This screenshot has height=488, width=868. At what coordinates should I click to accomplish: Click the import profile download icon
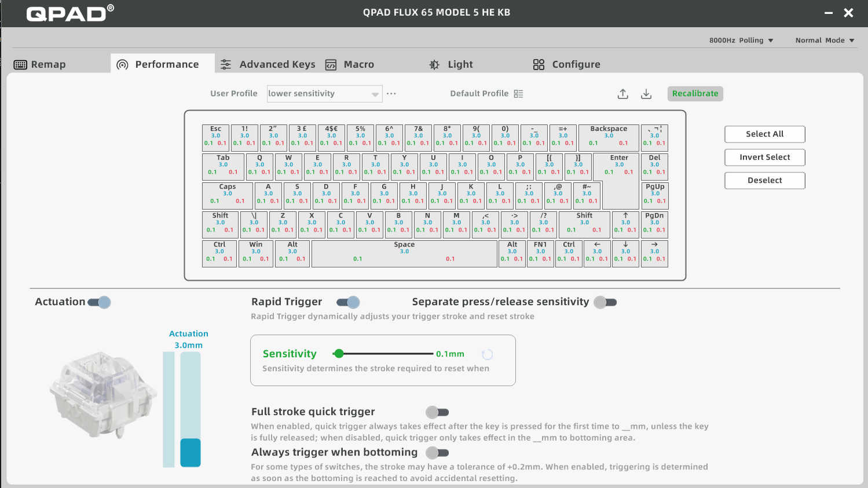click(x=646, y=94)
